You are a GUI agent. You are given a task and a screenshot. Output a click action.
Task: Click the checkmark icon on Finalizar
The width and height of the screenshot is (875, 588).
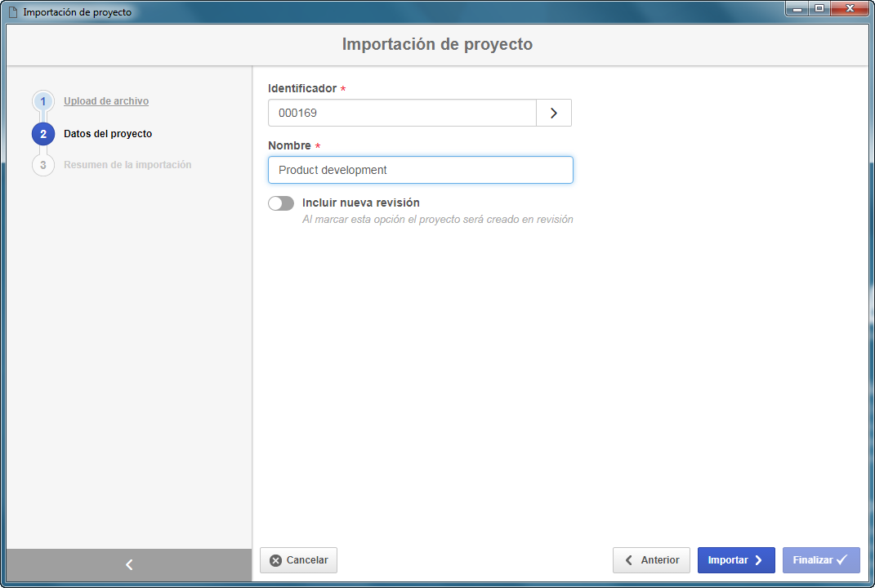pyautogui.click(x=842, y=559)
